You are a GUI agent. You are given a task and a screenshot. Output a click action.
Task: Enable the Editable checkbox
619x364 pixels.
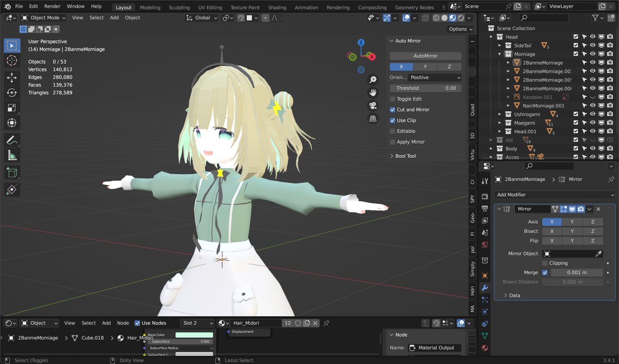coord(393,131)
